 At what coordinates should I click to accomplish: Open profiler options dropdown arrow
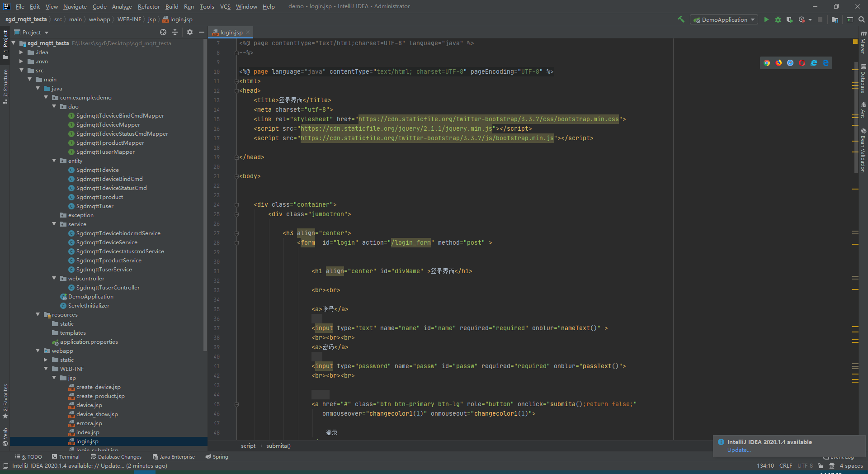(810, 19)
